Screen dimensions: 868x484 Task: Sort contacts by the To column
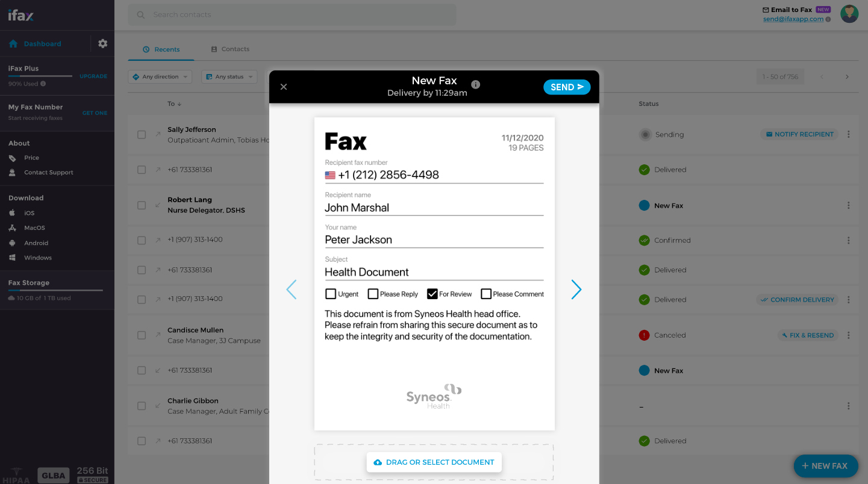point(174,104)
